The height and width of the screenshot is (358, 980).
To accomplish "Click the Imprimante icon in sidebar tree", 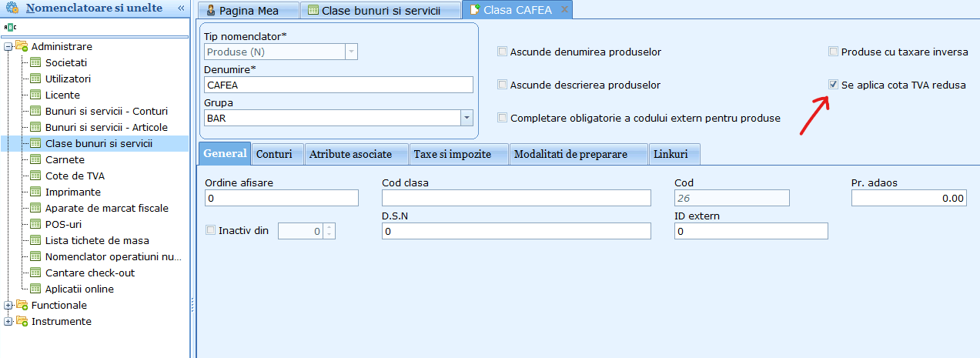I will point(35,192).
